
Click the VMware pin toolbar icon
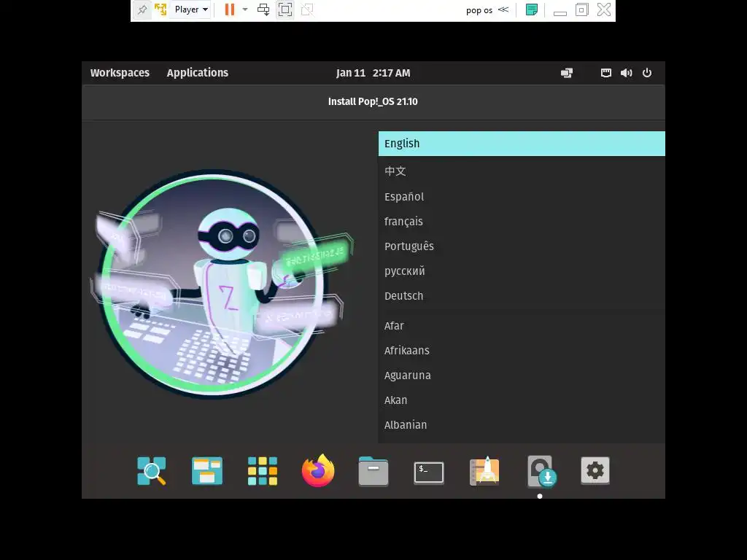click(142, 9)
